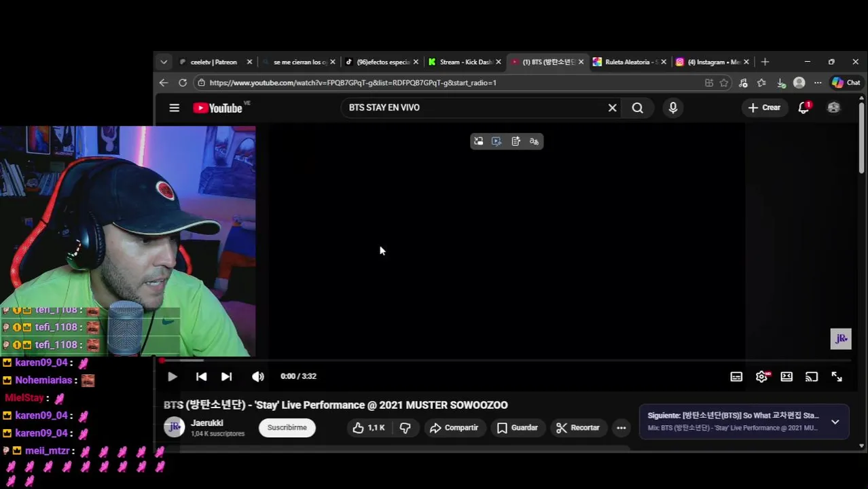Go to YouTube home via logo
The width and height of the screenshot is (868, 489).
coord(217,107)
